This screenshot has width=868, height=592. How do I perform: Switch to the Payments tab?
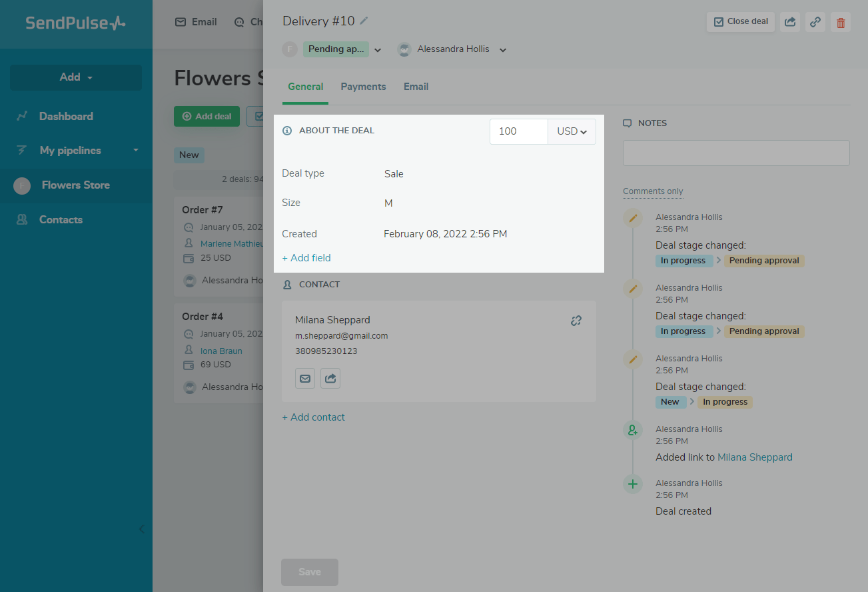(363, 87)
